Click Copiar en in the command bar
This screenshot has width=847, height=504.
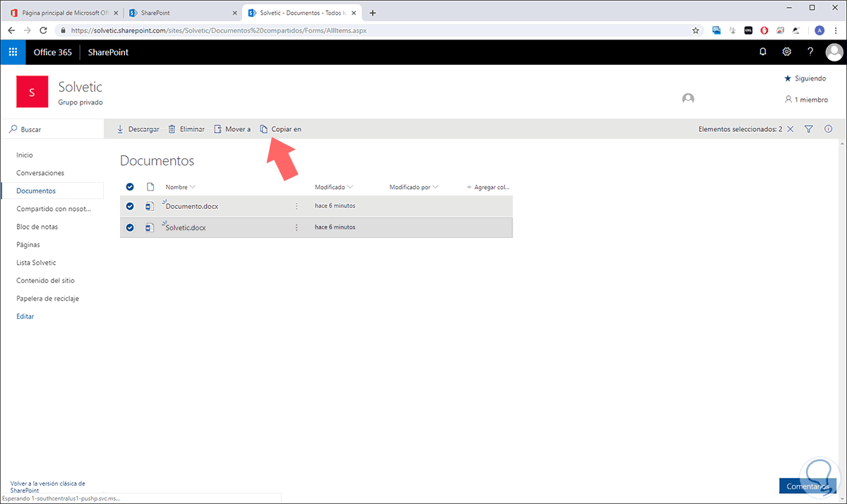click(x=281, y=129)
